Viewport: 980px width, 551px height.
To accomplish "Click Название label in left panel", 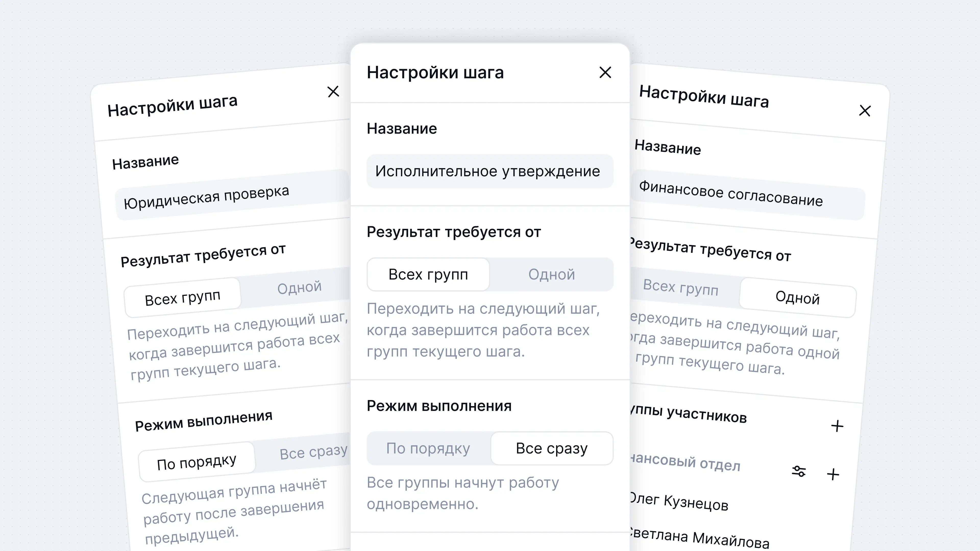I will (145, 162).
